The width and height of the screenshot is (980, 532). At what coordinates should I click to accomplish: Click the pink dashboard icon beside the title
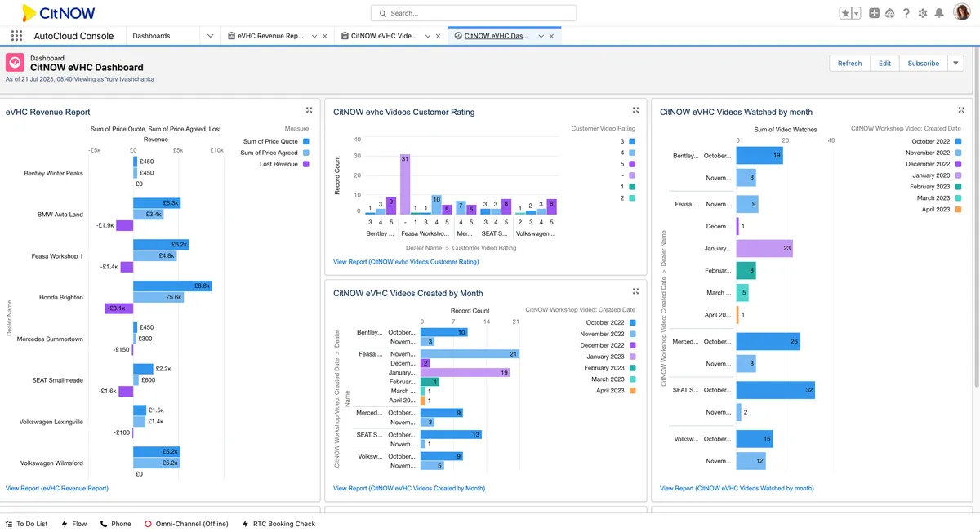[x=15, y=63]
